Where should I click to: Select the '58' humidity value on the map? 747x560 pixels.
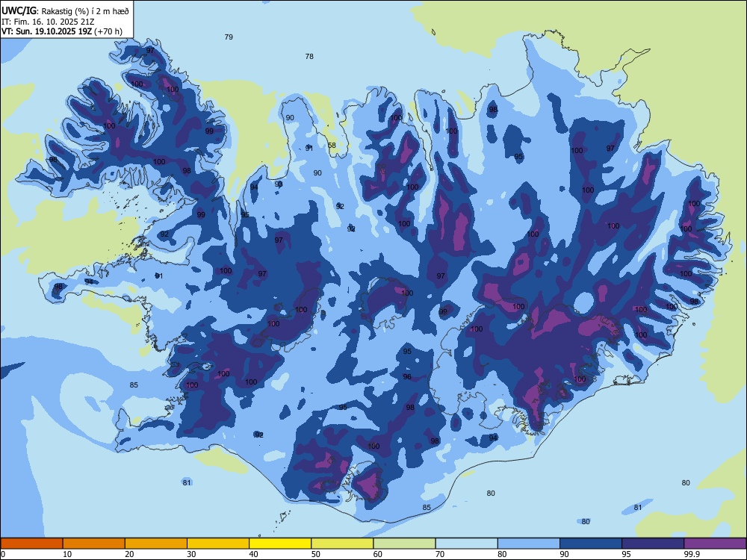332,146
